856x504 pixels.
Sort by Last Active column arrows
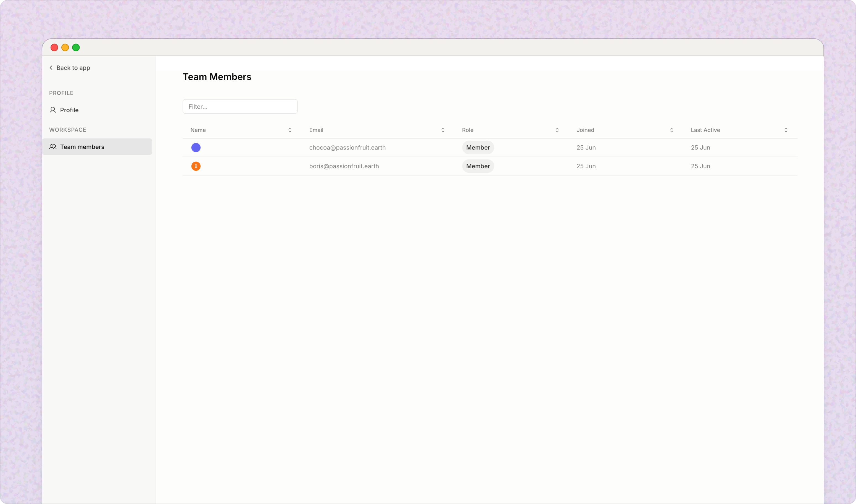coord(786,130)
